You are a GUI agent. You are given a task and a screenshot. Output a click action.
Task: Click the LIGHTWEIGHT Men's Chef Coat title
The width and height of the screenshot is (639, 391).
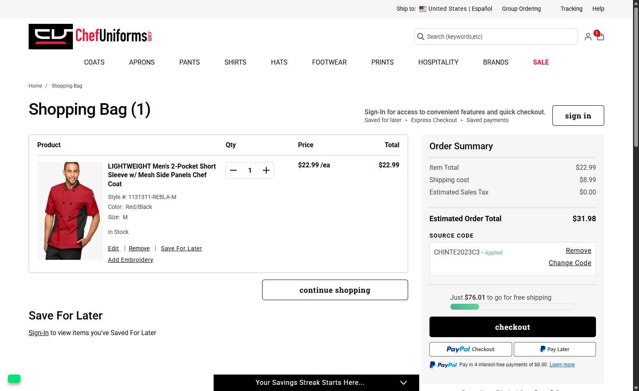162,175
